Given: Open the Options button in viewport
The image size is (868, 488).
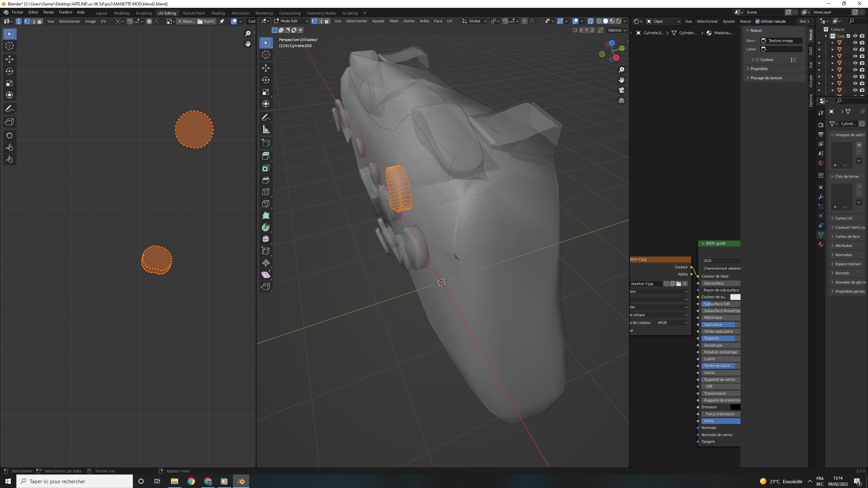Looking at the screenshot, I should [617, 30].
